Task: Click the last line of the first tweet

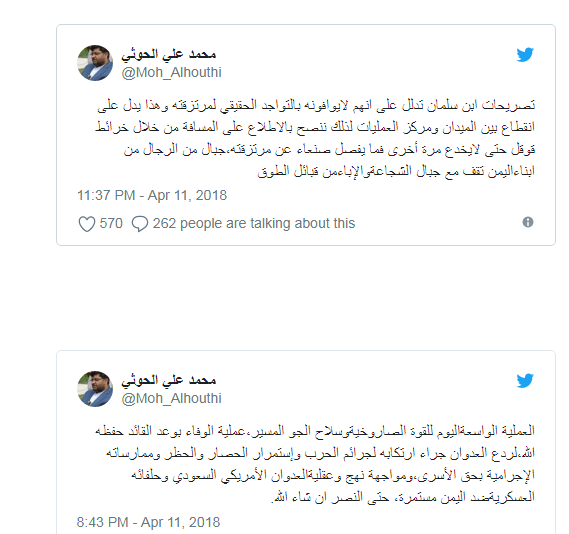Action: pos(396,171)
